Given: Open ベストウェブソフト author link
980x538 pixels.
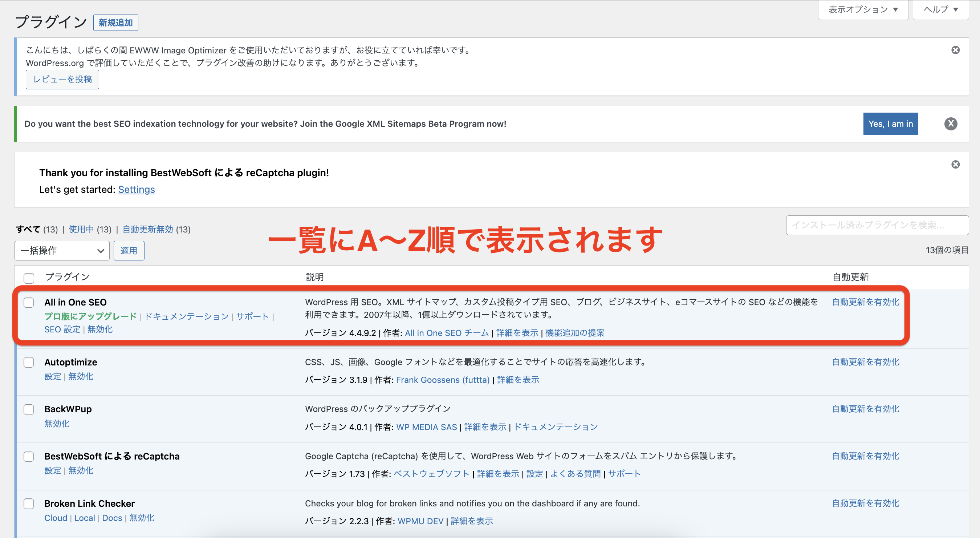Looking at the screenshot, I should point(431,474).
